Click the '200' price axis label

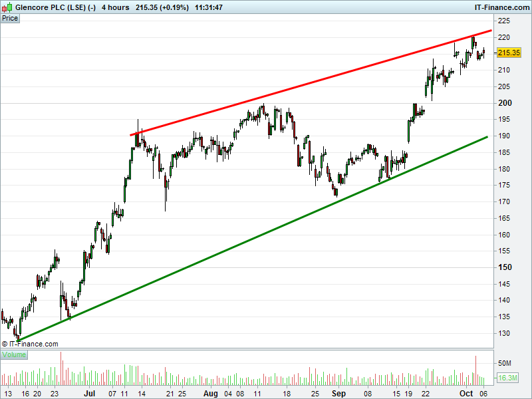tap(505, 103)
